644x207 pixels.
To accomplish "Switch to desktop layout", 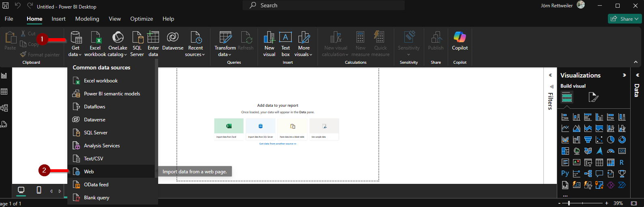I will [21, 190].
